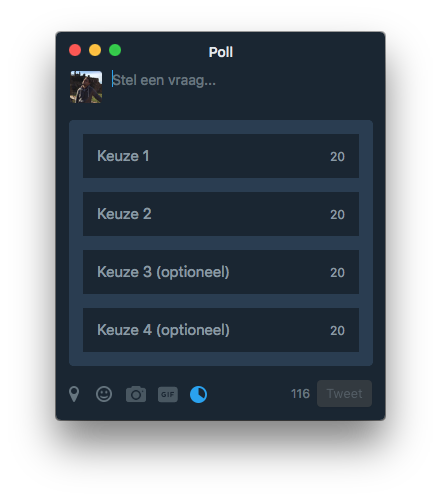Focus the 'Stel een vraag...' question field
The width and height of the screenshot is (441, 500).
pyautogui.click(x=240, y=80)
